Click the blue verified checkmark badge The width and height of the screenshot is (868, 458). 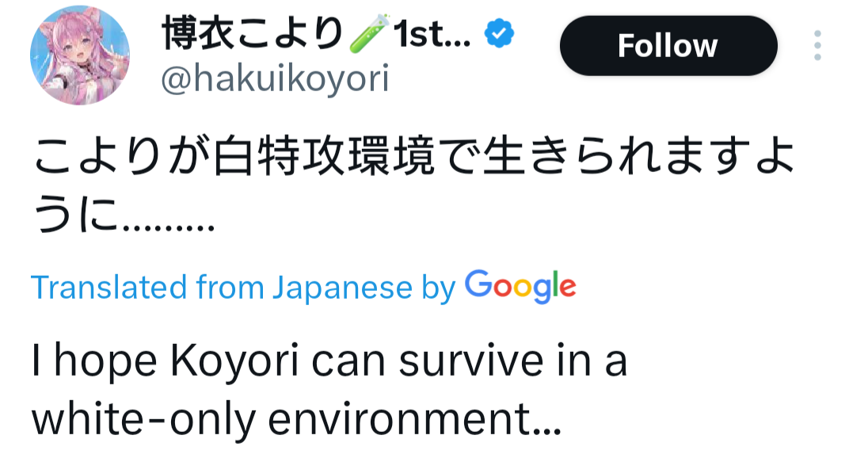coord(500,36)
